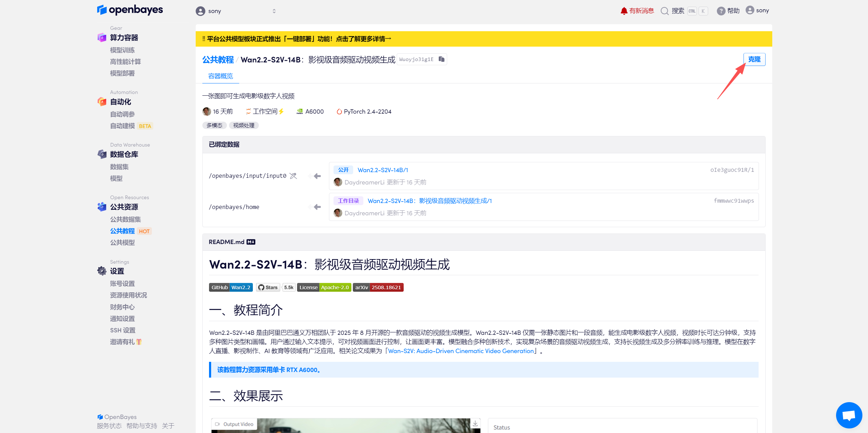Copy the tutorial ID Wuoyjo31g1E
The image size is (868, 433).
[x=442, y=59]
